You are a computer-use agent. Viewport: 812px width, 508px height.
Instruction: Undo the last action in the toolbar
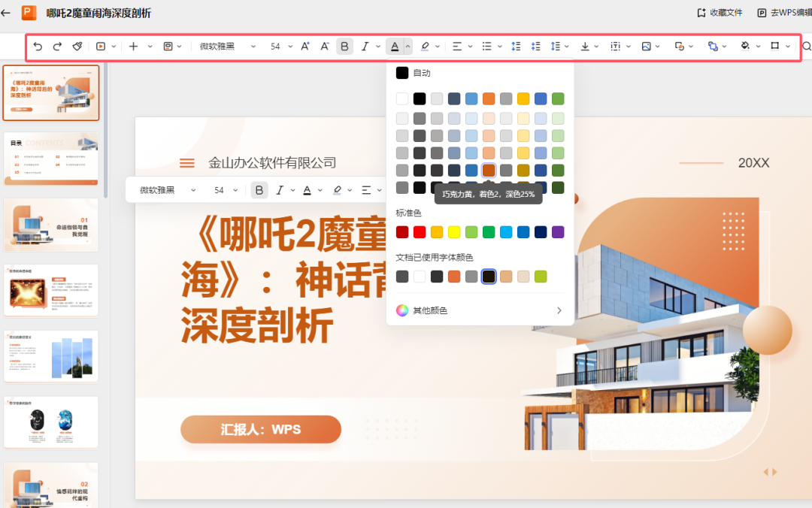(x=38, y=46)
